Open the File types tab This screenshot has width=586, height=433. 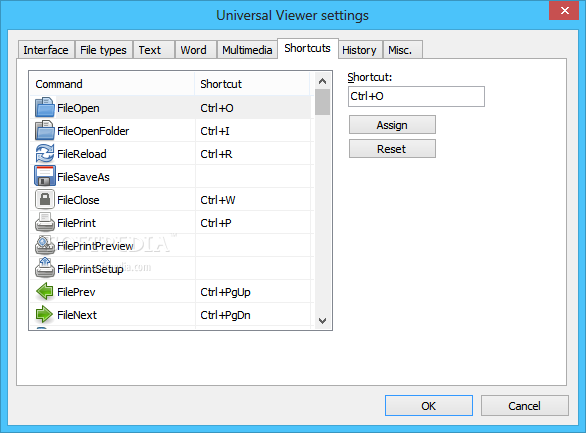[104, 50]
